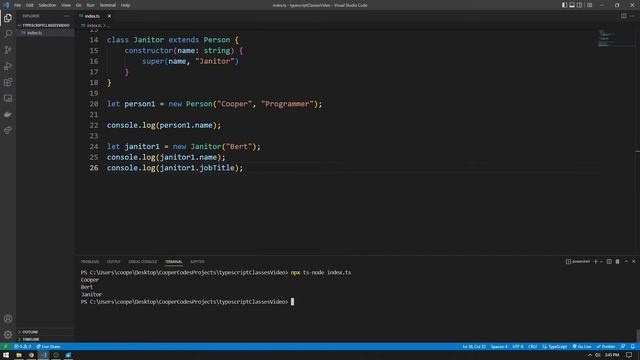Open the Explorer view in activity bar
Screen dimensions: 640x360
click(8, 18)
